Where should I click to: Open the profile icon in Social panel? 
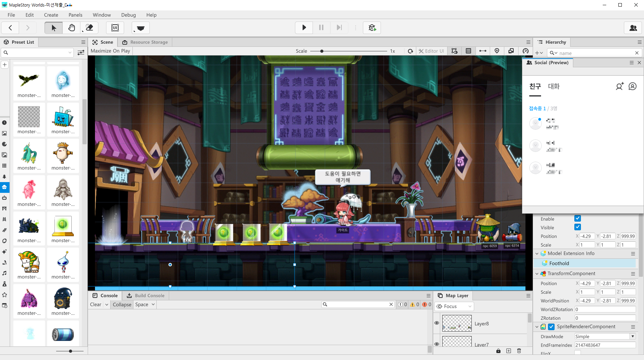pos(633,86)
